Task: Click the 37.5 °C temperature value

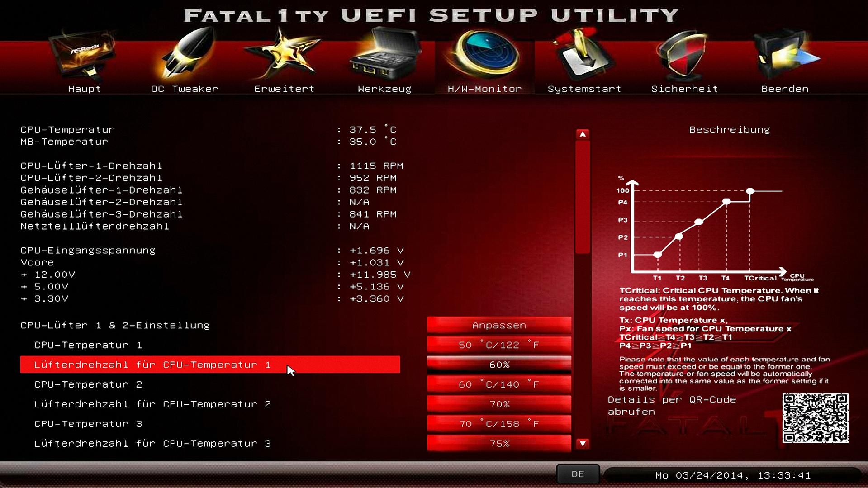Action: (x=373, y=130)
